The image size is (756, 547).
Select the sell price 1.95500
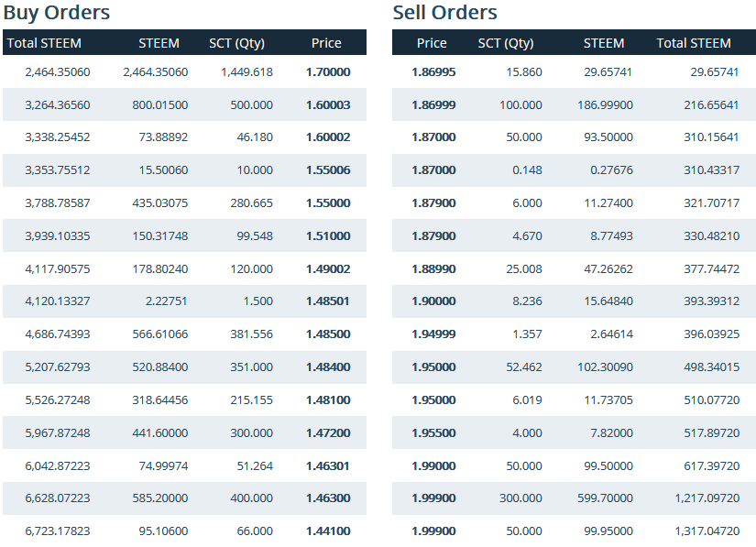(433, 432)
